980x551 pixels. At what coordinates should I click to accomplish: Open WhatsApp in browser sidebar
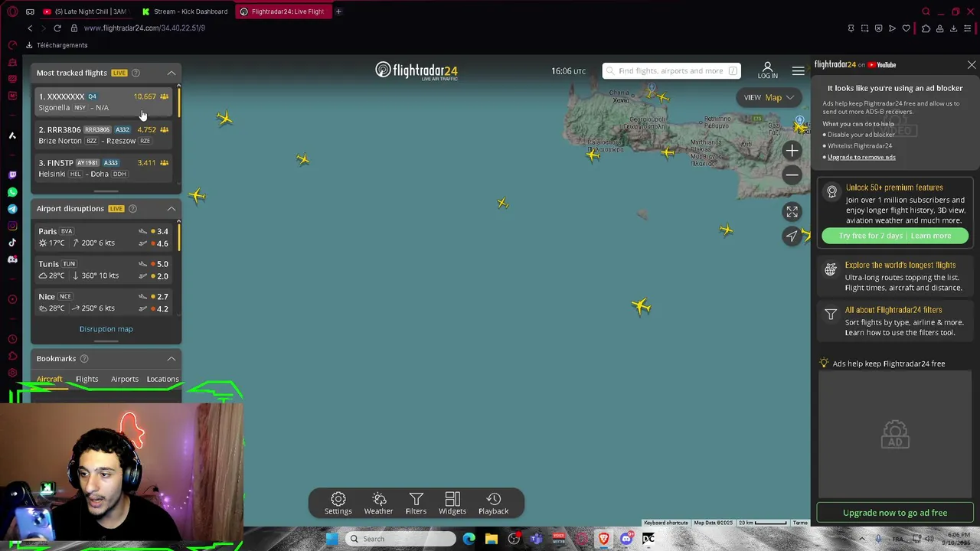point(12,192)
